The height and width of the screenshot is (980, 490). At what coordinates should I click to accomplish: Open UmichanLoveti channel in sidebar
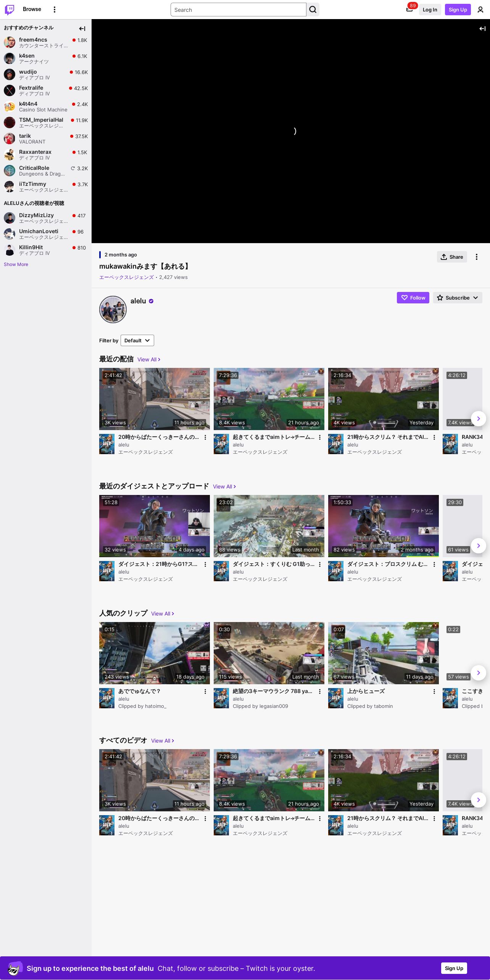[x=46, y=234]
